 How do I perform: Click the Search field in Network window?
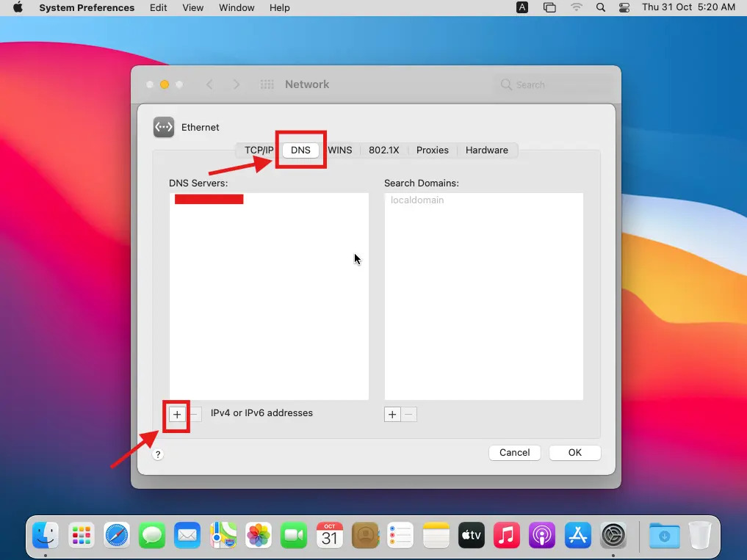click(554, 84)
